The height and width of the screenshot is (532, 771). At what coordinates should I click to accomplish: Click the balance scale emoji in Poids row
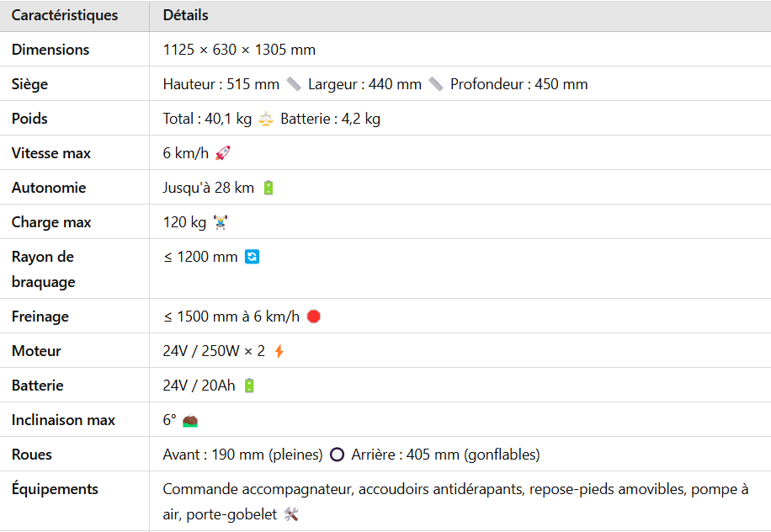(x=266, y=119)
